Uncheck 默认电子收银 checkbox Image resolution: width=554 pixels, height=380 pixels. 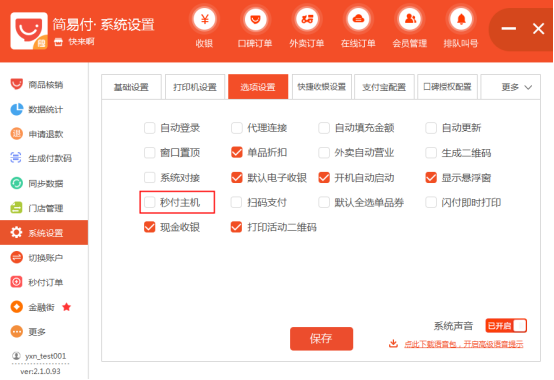[x=236, y=178]
